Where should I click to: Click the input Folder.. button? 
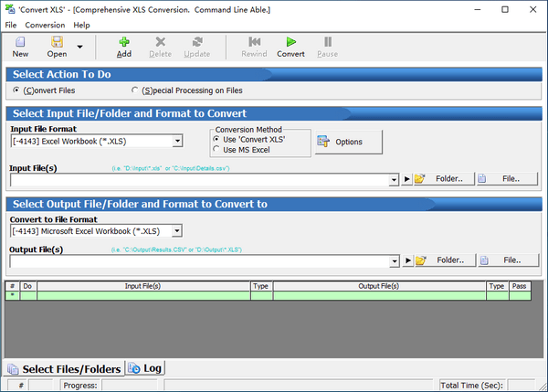coord(442,179)
